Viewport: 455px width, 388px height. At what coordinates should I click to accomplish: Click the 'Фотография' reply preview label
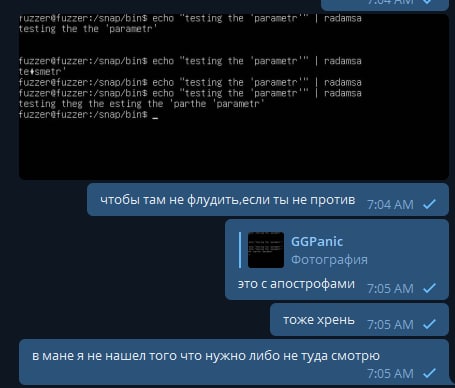(329, 260)
